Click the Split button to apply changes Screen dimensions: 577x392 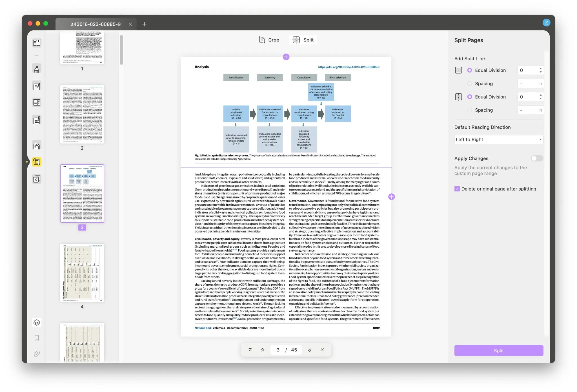click(x=499, y=350)
